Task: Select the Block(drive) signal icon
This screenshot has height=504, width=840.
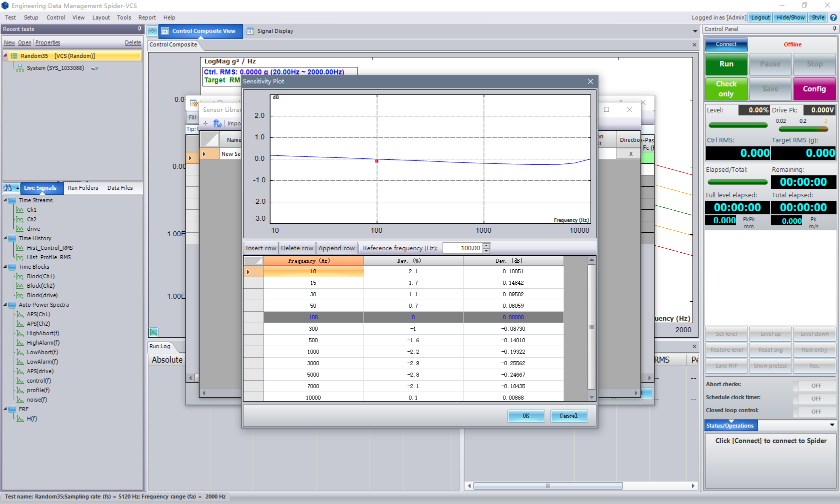Action: coord(20,295)
